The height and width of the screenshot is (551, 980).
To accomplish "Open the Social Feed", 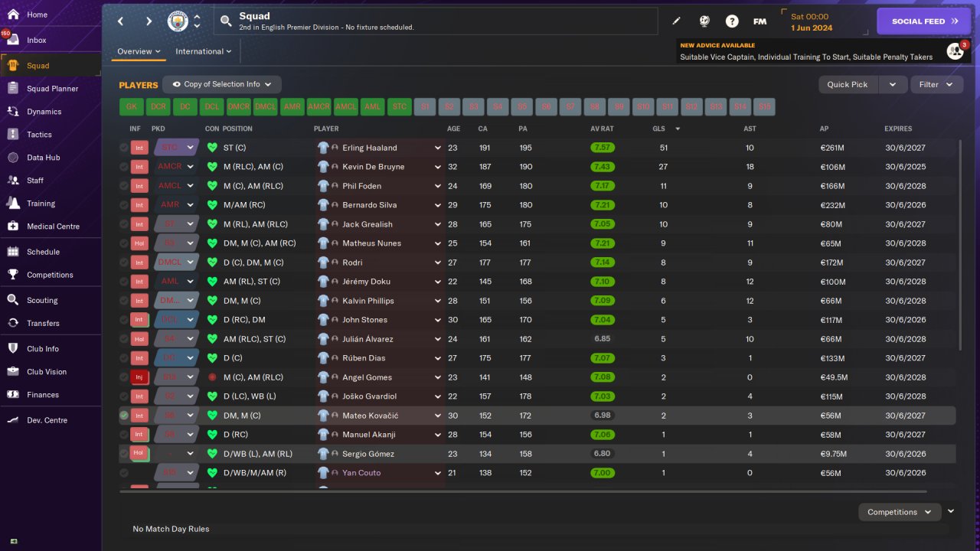I will coord(925,21).
